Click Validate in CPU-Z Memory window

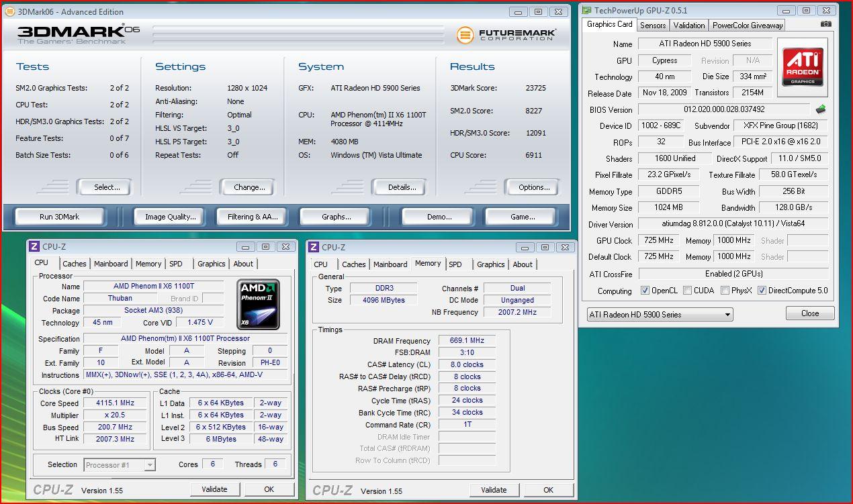pos(494,490)
